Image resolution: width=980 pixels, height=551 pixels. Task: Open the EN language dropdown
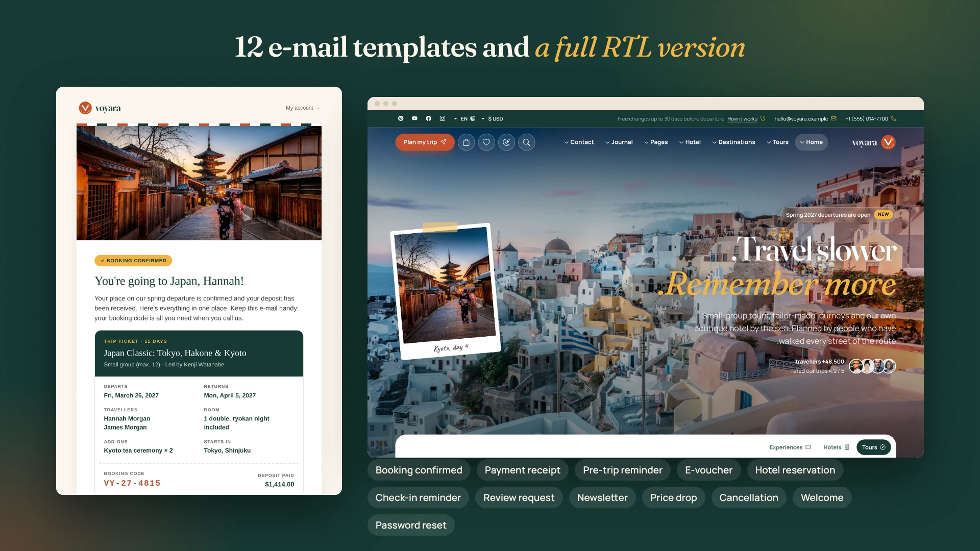click(464, 119)
